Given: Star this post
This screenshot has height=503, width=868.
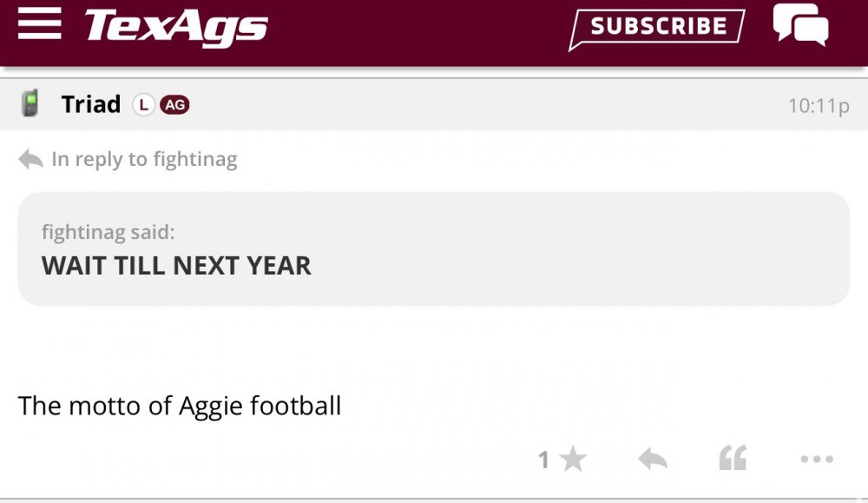Looking at the screenshot, I should 573,459.
